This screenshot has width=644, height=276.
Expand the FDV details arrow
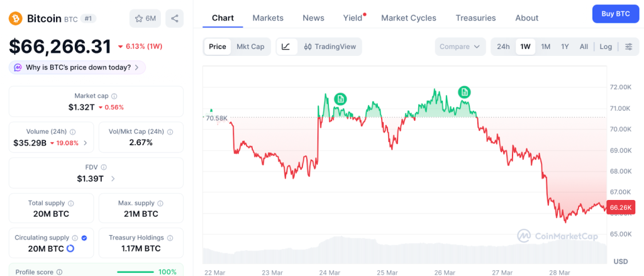pyautogui.click(x=113, y=179)
